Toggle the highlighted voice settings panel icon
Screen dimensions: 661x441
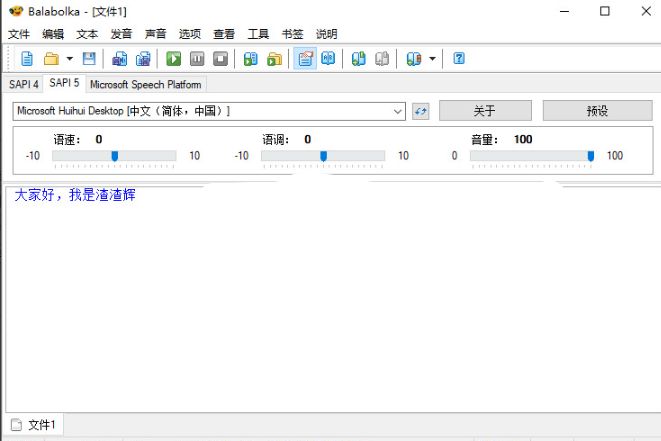tap(305, 59)
